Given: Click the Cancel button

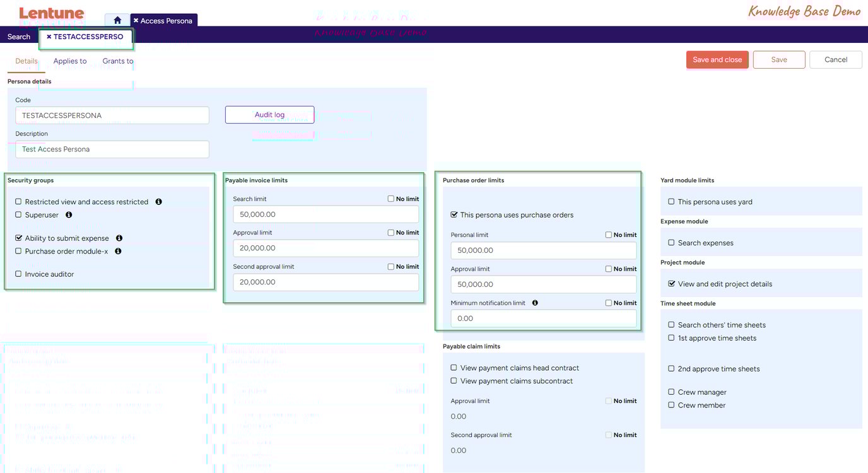Looking at the screenshot, I should tap(836, 60).
